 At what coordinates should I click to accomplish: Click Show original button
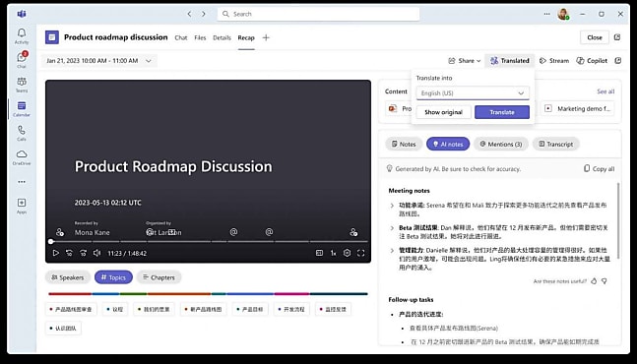click(x=443, y=112)
